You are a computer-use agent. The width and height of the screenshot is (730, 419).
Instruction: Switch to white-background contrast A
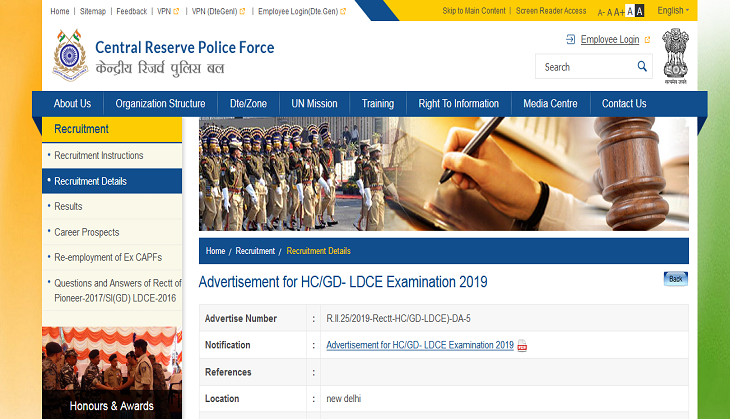tap(630, 11)
